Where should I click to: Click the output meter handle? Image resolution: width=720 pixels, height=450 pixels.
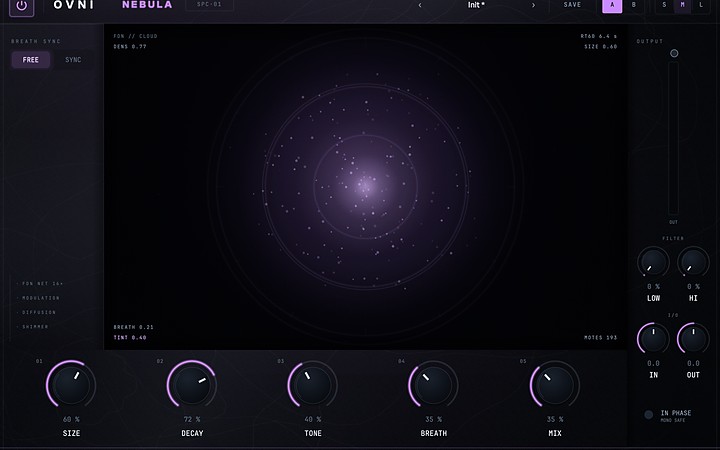click(674, 53)
